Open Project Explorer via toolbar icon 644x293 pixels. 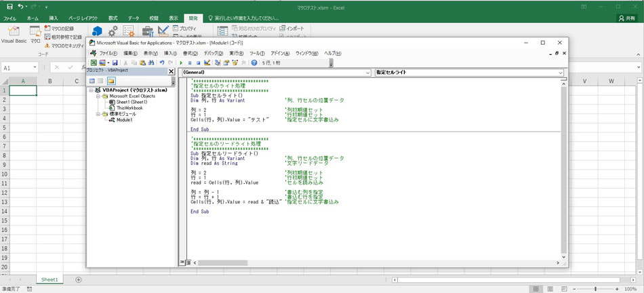pos(218,63)
